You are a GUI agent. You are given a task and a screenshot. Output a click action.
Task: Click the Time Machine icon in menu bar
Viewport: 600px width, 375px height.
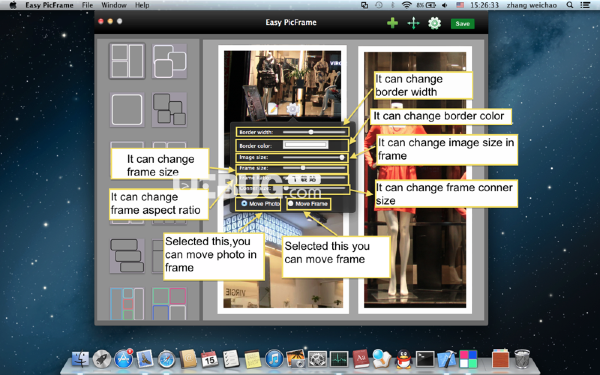(x=378, y=5)
